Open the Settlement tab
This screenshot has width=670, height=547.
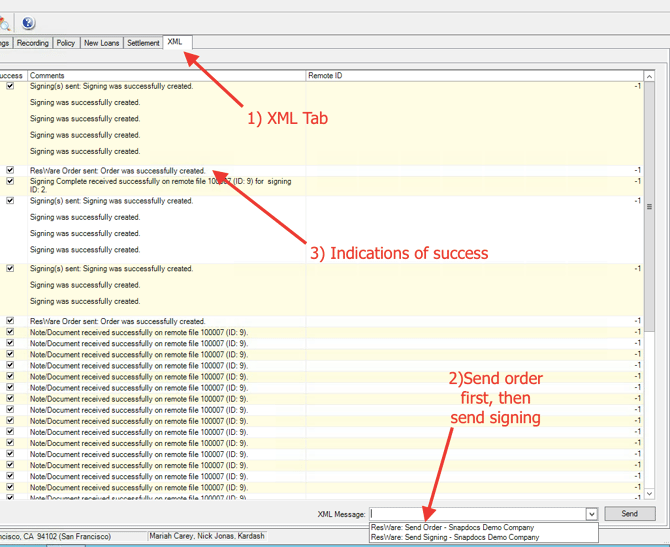coord(143,43)
